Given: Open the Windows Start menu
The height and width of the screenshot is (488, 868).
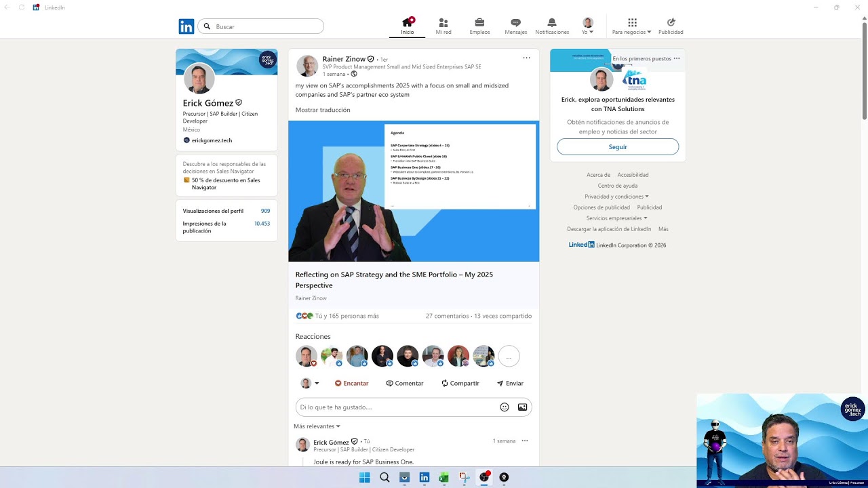Looking at the screenshot, I should 365,477.
